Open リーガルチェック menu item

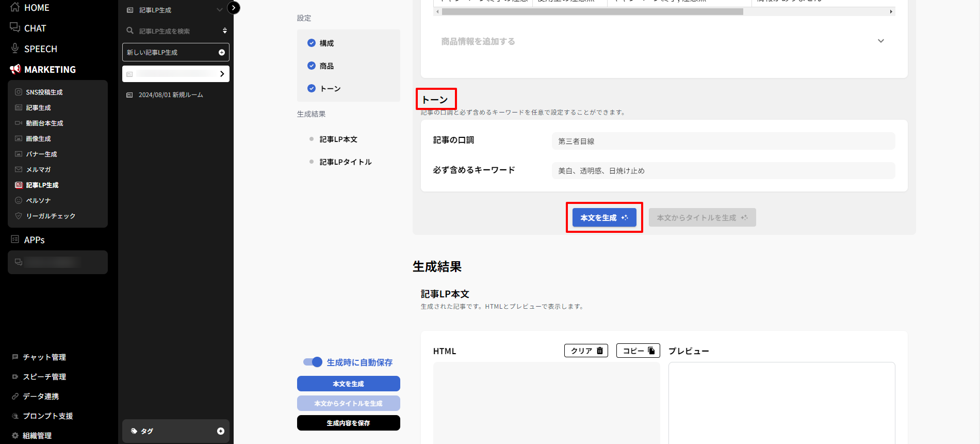[51, 216]
